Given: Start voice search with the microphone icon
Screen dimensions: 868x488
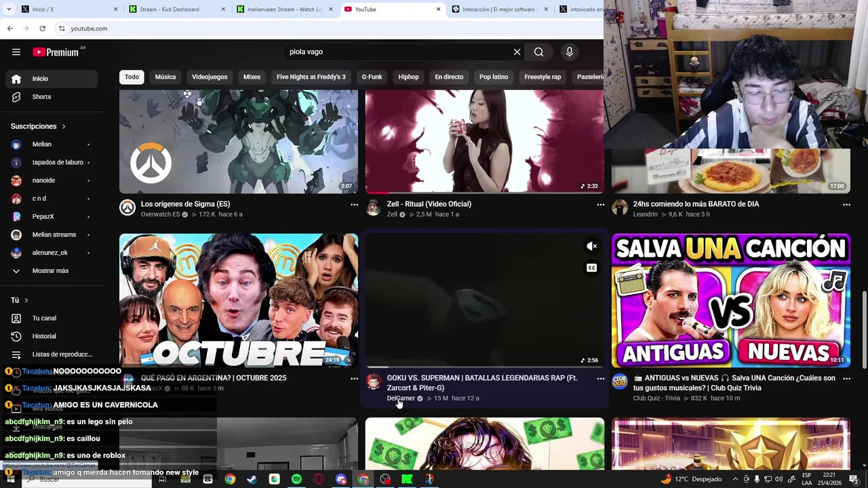Looking at the screenshot, I should tap(570, 52).
